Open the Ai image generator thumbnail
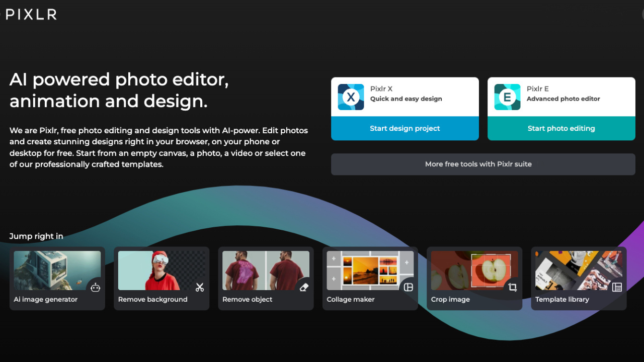The width and height of the screenshot is (644, 362). (57, 270)
